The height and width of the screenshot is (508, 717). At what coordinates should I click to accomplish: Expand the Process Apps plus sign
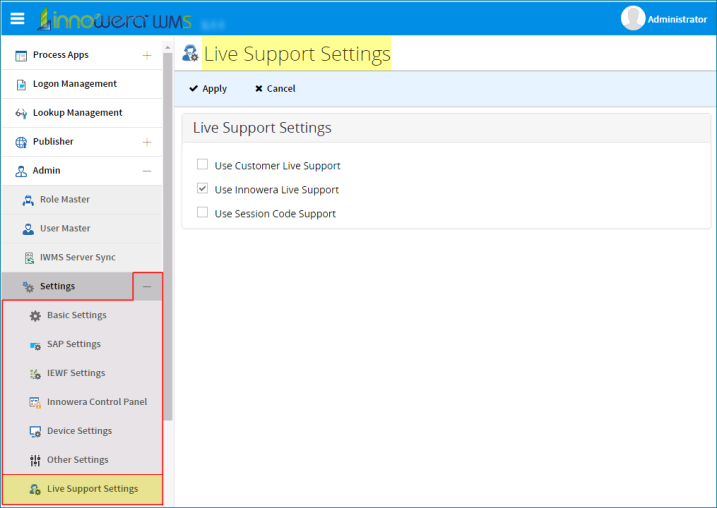(147, 55)
